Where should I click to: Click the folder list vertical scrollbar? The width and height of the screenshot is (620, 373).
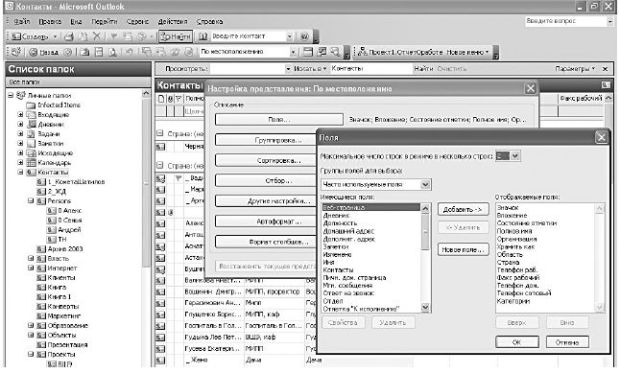click(x=146, y=229)
